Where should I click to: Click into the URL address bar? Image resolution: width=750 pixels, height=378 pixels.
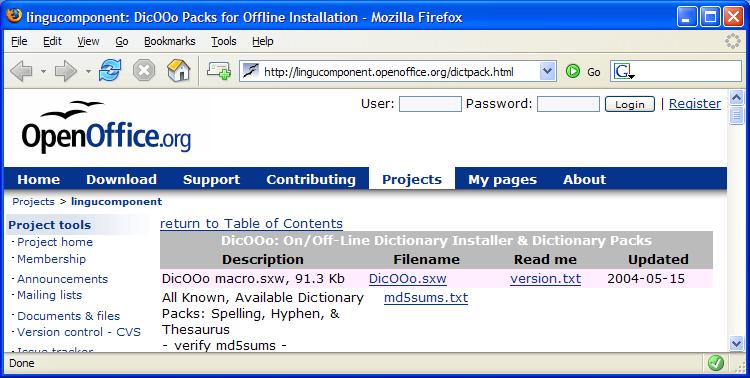coord(399,72)
